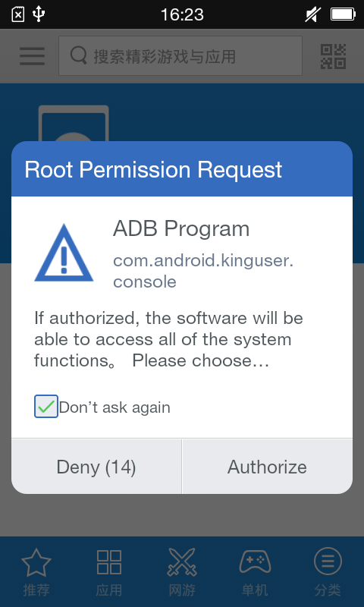Tap the QR code scanner icon
This screenshot has height=607, width=364.
point(333,56)
